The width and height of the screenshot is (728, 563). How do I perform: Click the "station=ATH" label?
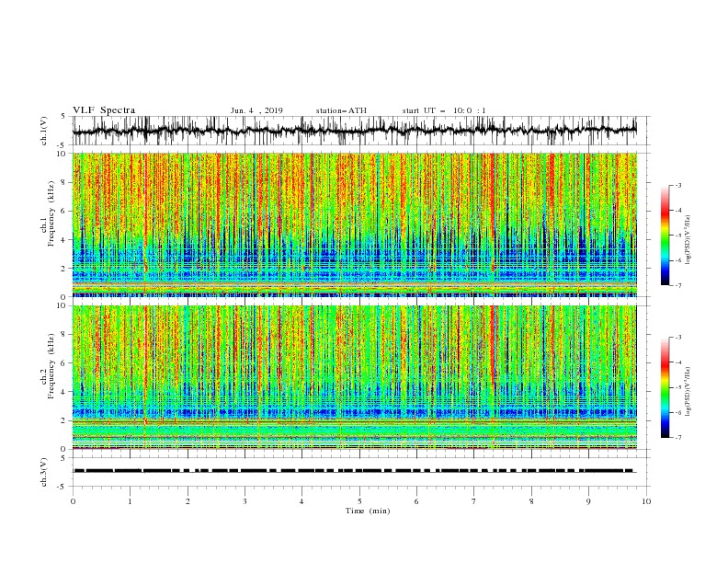pyautogui.click(x=341, y=110)
